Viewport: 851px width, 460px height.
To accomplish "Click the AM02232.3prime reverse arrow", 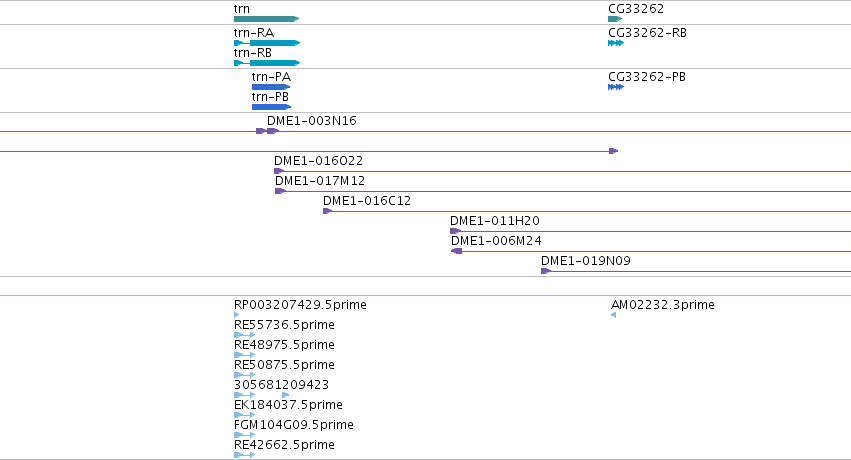I will [x=613, y=315].
